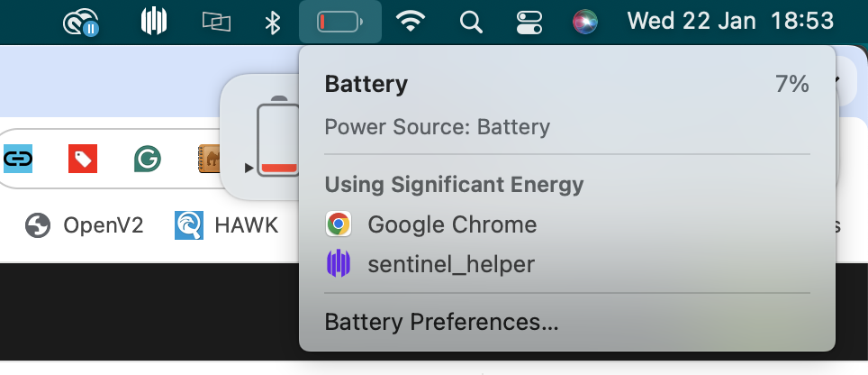This screenshot has width=868, height=375.
Task: Click the camel notebook extension icon
Action: [x=209, y=159]
